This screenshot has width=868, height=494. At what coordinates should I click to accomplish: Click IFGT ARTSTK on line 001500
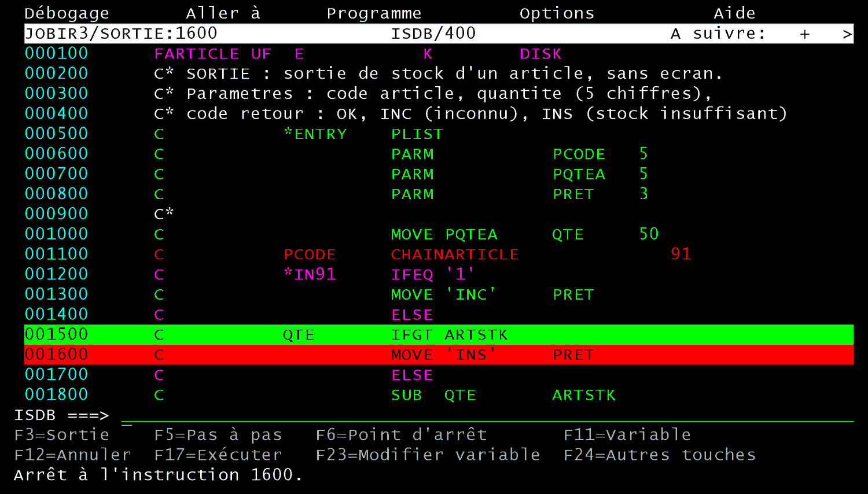[449, 335]
